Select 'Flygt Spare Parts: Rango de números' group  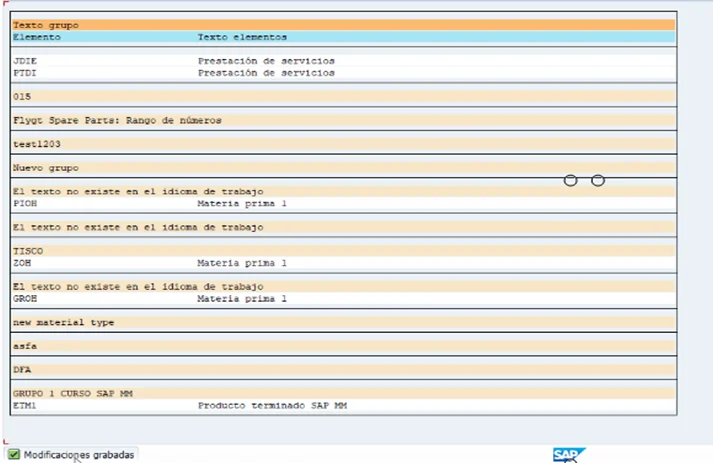343,120
